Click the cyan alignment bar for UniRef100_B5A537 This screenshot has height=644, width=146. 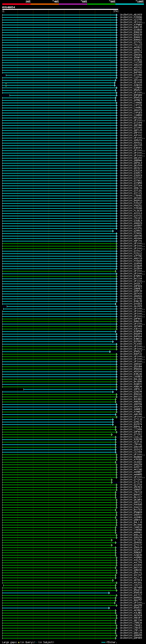click(x=56, y=608)
